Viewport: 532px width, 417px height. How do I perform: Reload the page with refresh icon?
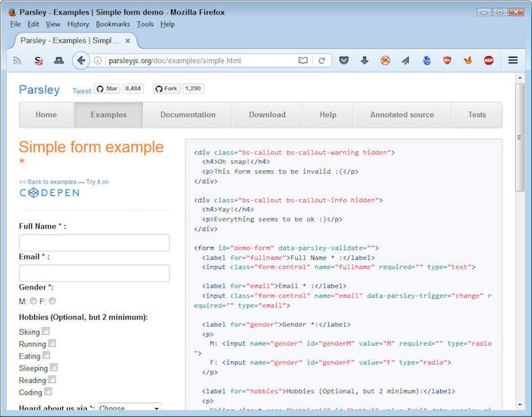point(321,61)
